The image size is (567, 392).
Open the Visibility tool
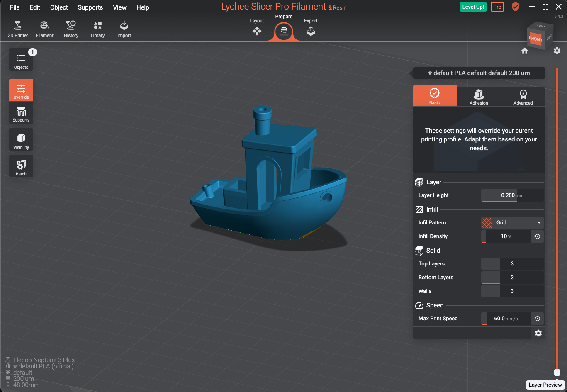point(21,141)
